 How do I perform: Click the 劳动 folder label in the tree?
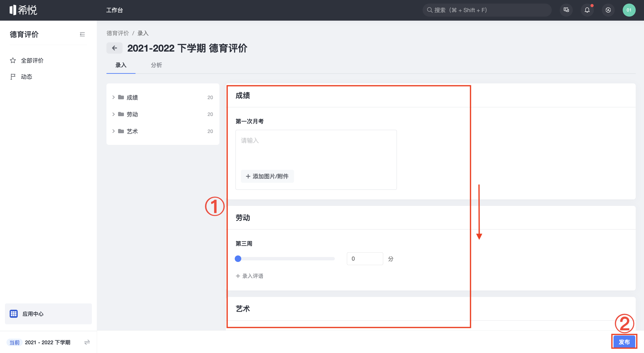point(132,114)
